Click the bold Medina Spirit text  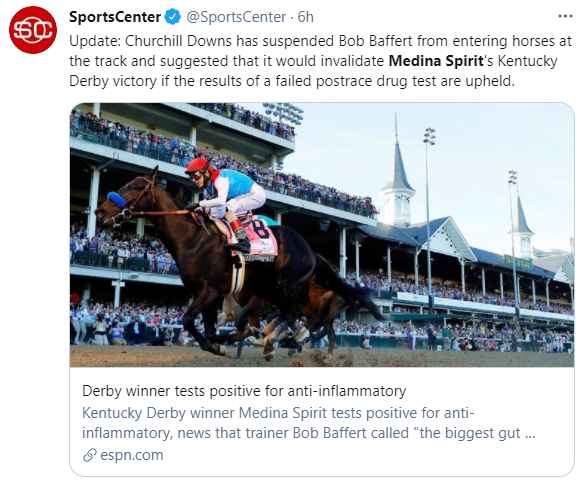pos(436,61)
